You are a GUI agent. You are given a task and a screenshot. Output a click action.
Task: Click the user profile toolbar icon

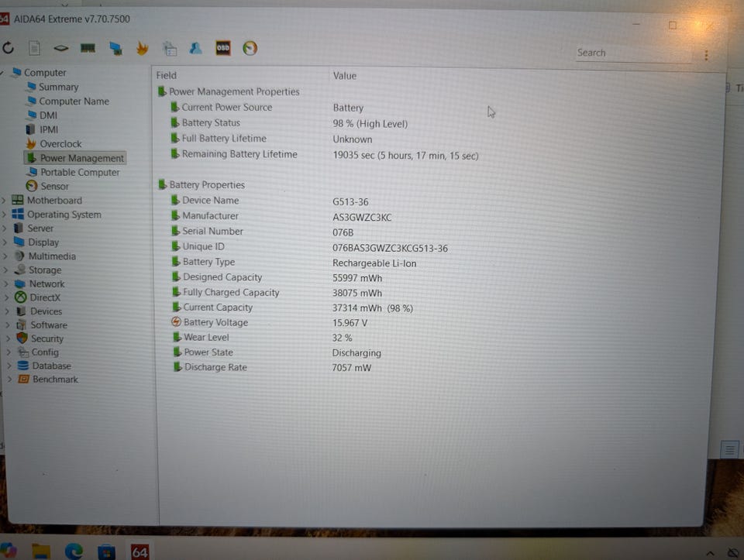tap(196, 48)
